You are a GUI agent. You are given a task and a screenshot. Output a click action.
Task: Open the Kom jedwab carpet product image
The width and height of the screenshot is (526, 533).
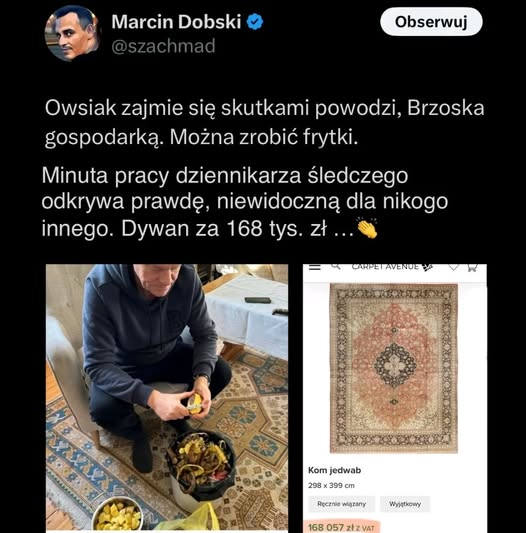point(394,368)
